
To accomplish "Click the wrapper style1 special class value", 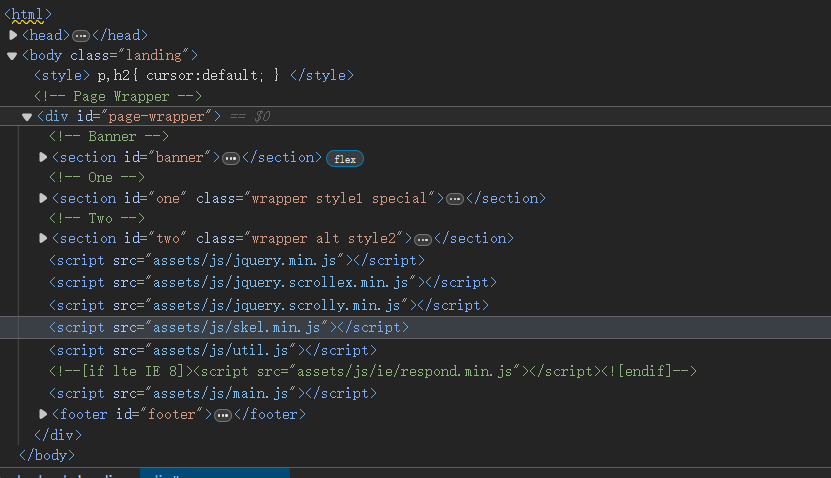I will (339, 198).
